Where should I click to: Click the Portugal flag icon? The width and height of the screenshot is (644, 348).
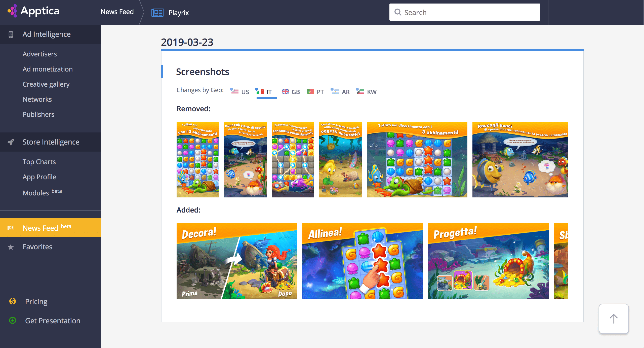[310, 92]
